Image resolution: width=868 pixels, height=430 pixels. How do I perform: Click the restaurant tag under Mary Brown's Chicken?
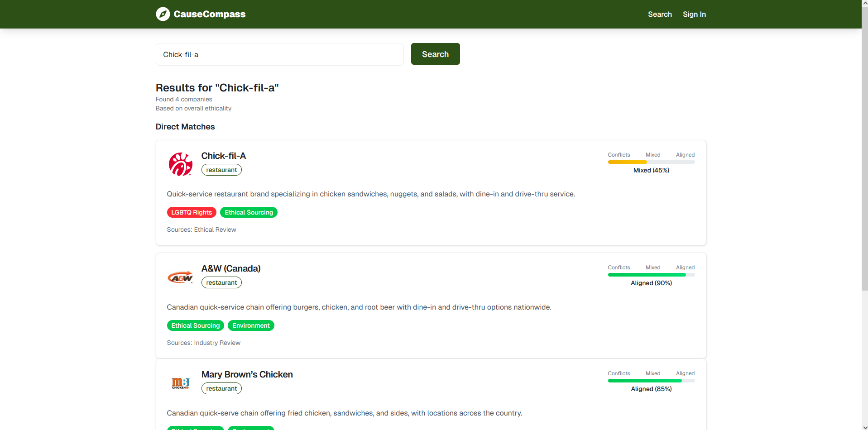point(221,388)
